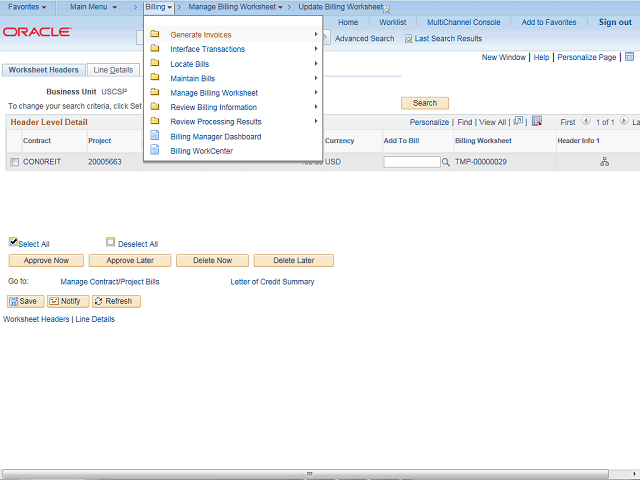Click the page layout icon beside Personalize Page
This screenshot has width=640, height=480.
629,57
